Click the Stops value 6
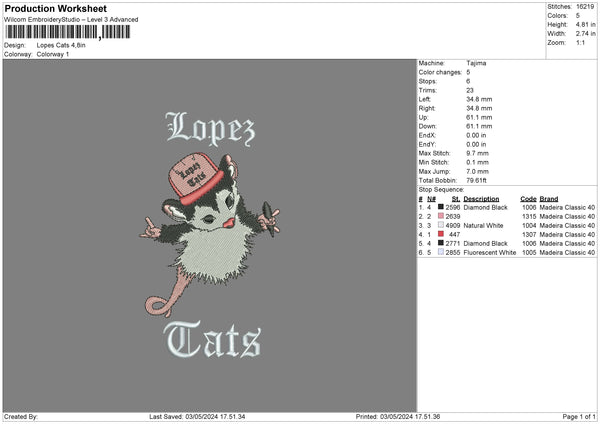The image size is (600, 424). click(x=468, y=81)
